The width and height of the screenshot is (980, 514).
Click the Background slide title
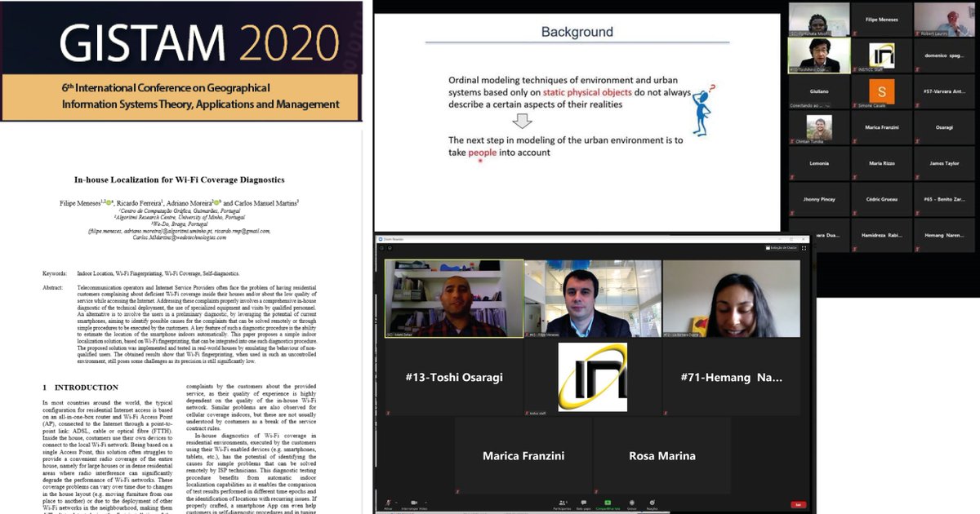pos(577,32)
